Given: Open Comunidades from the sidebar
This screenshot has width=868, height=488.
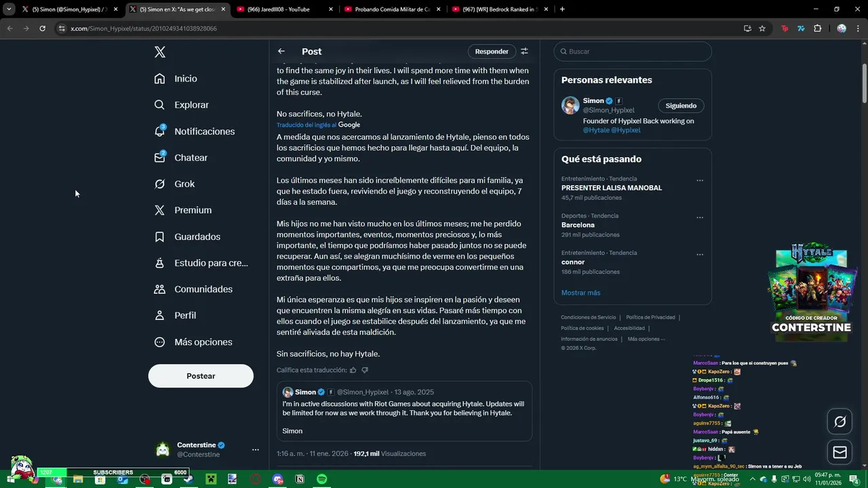Looking at the screenshot, I should (194, 289).
